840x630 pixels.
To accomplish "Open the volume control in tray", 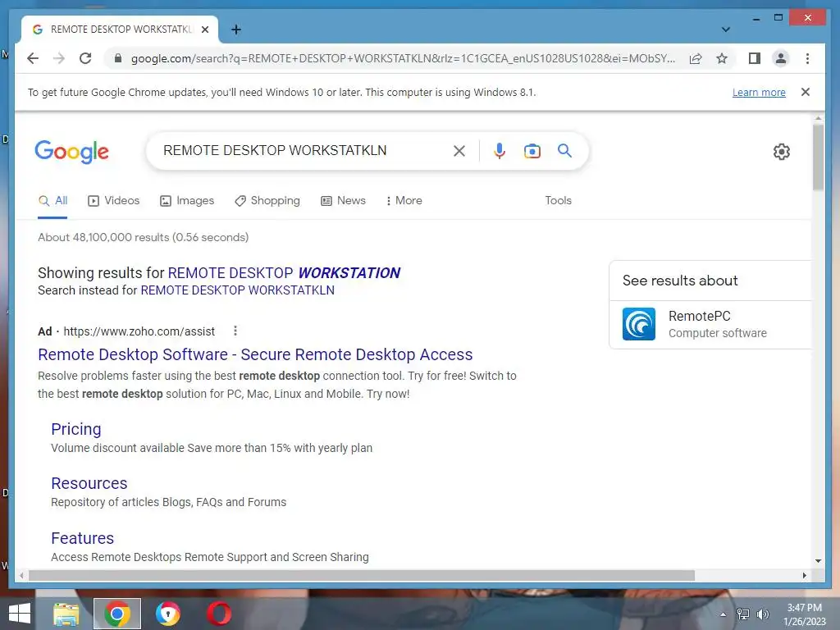I will pos(763,614).
